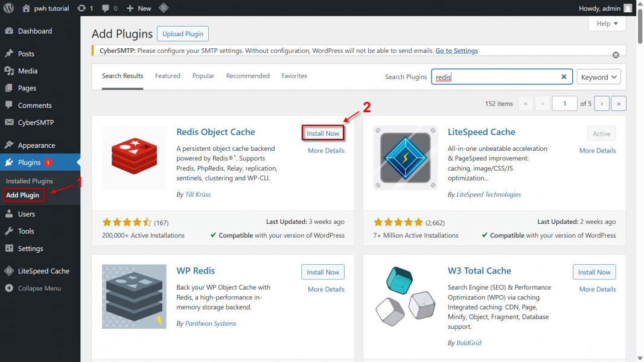Click the admin avatar image

[628, 8]
